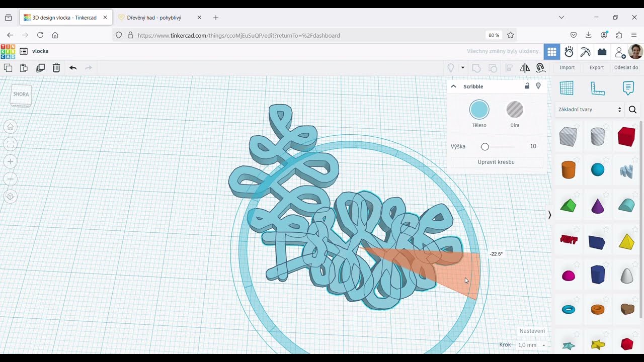The image size is (644, 362).
Task: Pick the blue sphere shape
Action: [x=598, y=170]
